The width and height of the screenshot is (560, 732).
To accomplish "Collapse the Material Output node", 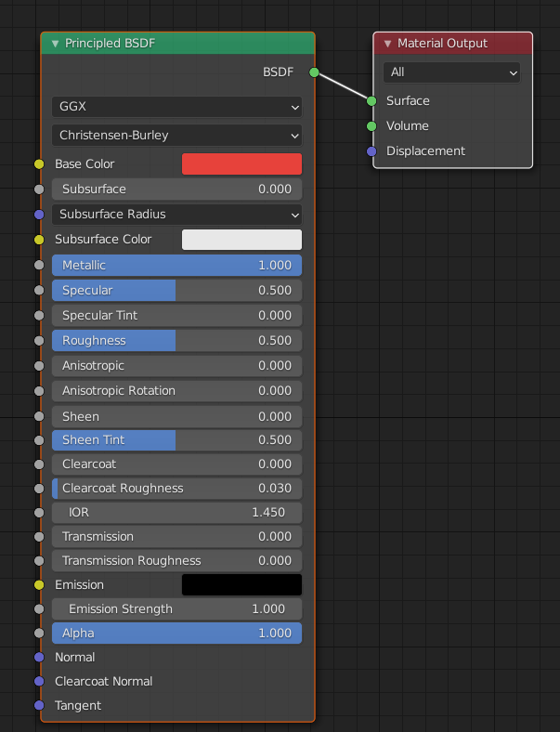I will (387, 44).
